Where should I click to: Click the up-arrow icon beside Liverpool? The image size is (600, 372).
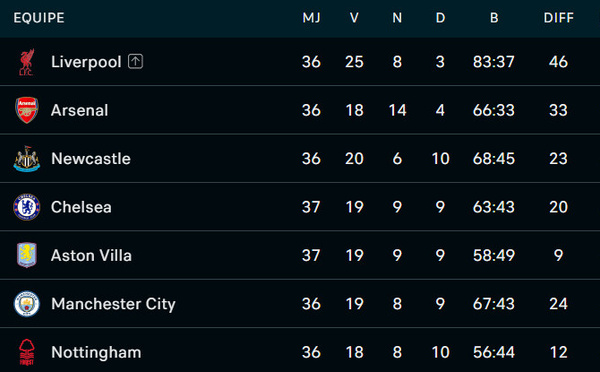pos(135,61)
